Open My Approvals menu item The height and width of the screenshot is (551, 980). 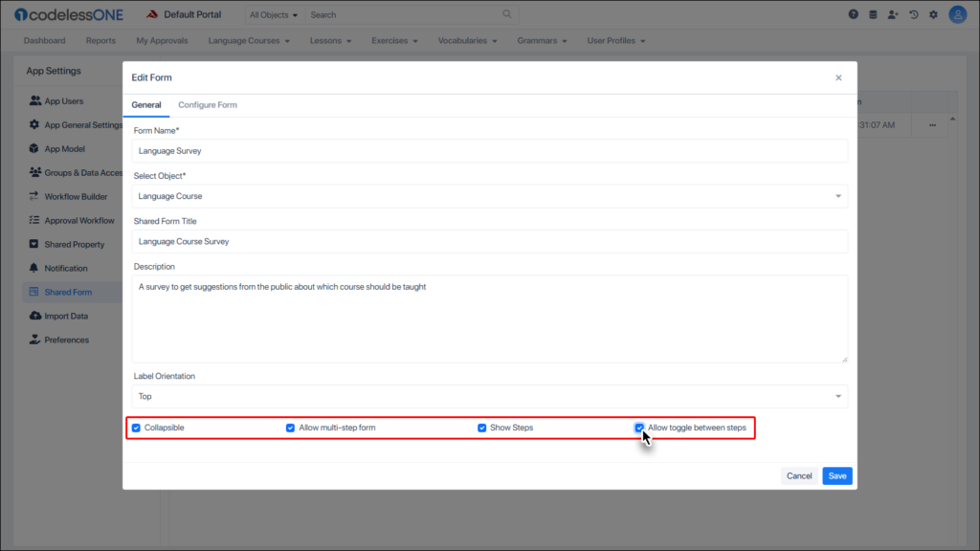click(162, 40)
